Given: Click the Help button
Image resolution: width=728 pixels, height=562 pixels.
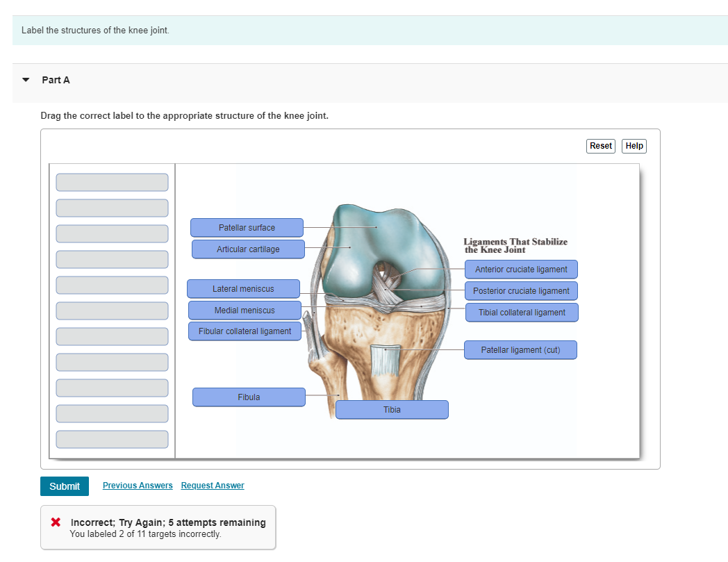Looking at the screenshot, I should coord(634,146).
